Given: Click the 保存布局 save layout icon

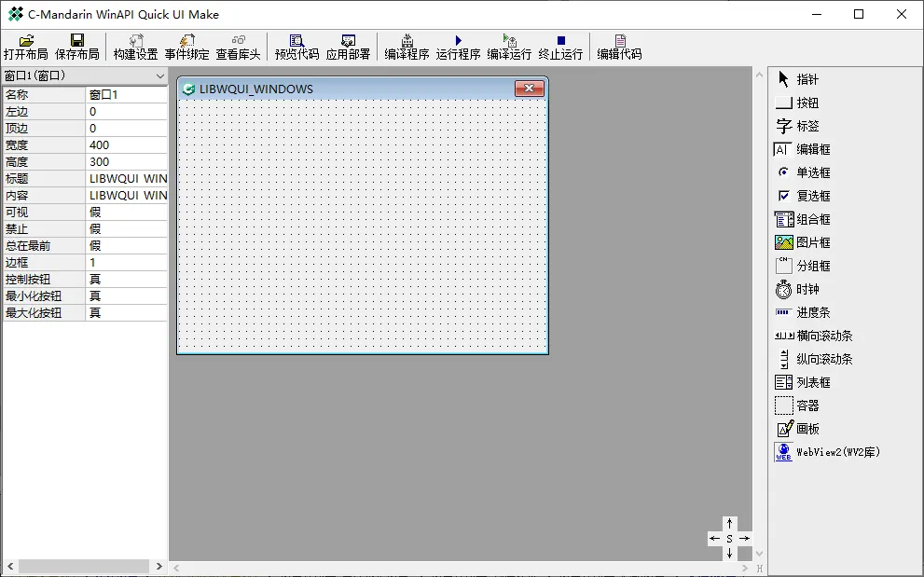Looking at the screenshot, I should (x=77, y=41).
